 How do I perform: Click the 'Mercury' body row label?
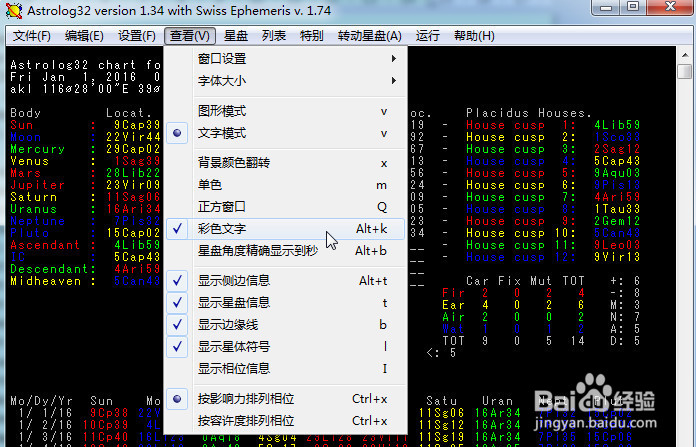coord(37,149)
